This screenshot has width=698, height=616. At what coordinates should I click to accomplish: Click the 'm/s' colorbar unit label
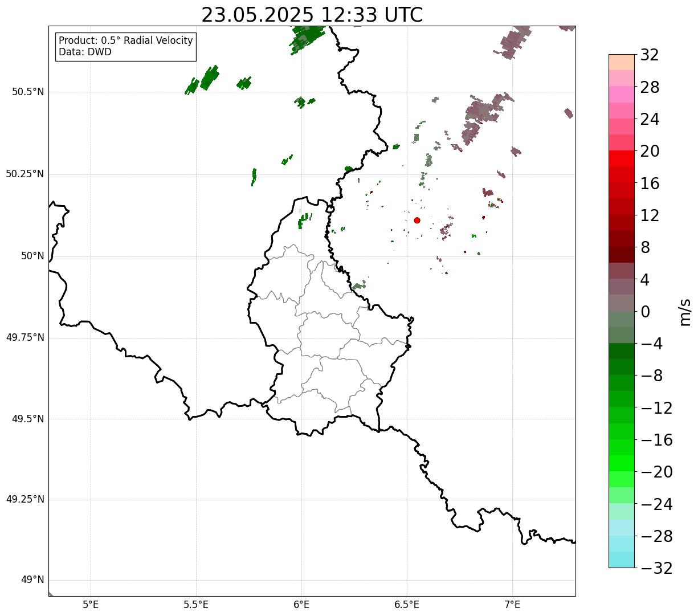pyautogui.click(x=684, y=312)
